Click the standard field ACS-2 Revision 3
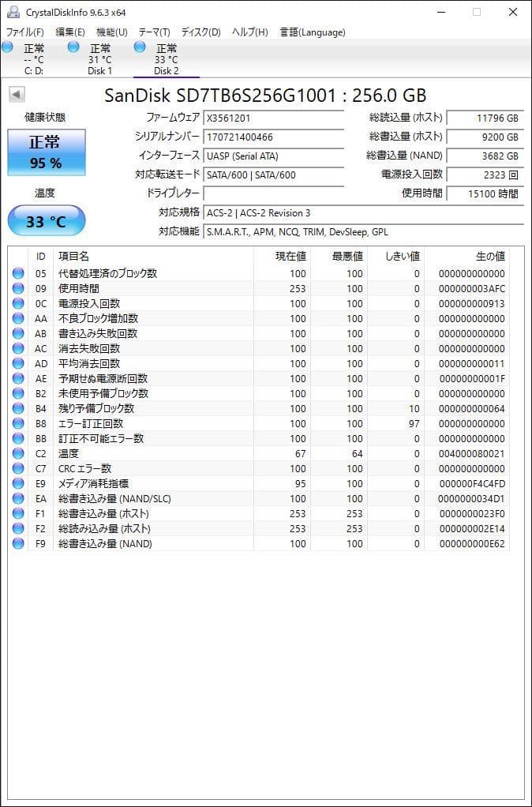Image resolution: width=532 pixels, height=807 pixels. coord(364,213)
